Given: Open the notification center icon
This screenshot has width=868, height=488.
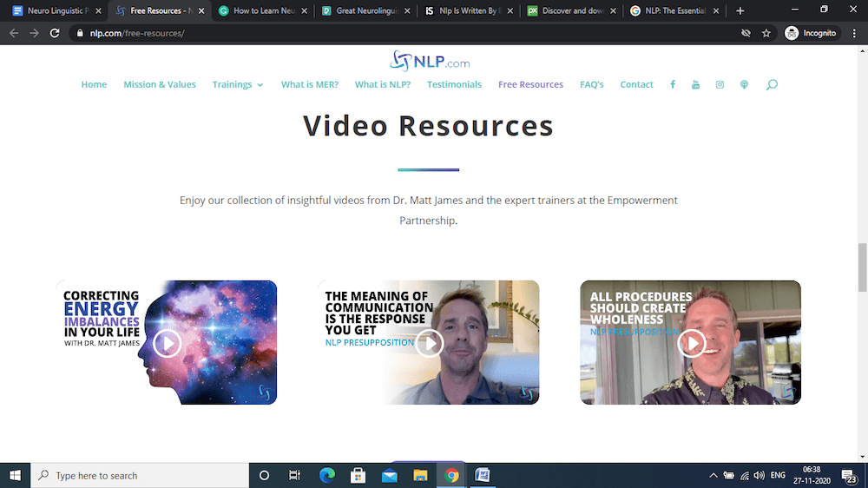Looking at the screenshot, I should point(849,476).
